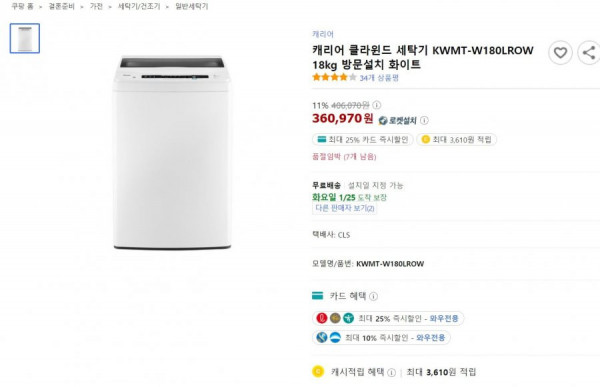The width and height of the screenshot is (600, 387).
Task: Add product to wishlist with heart icon
Action: click(560, 53)
